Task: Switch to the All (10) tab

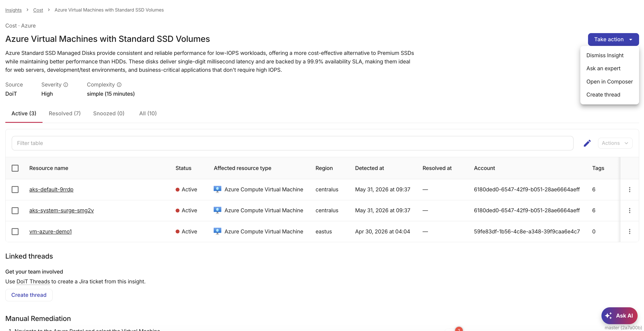Action: [x=148, y=113]
